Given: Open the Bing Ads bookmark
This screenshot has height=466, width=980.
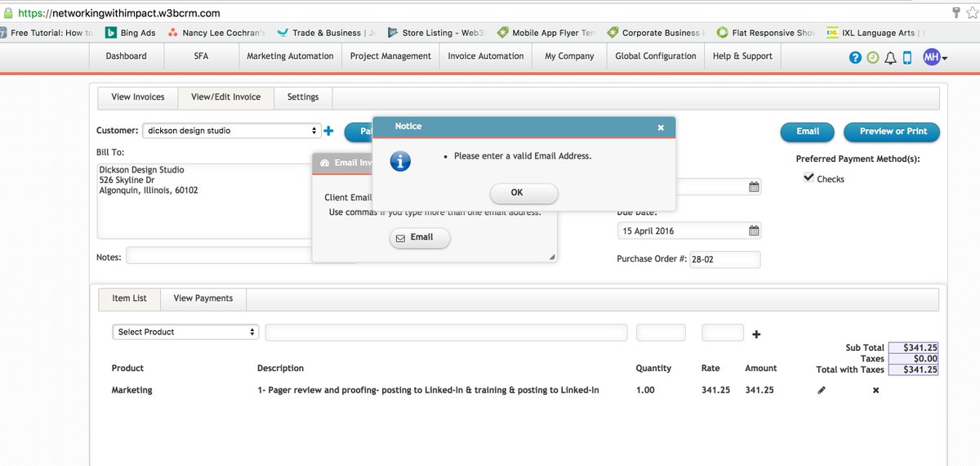Looking at the screenshot, I should tap(130, 33).
